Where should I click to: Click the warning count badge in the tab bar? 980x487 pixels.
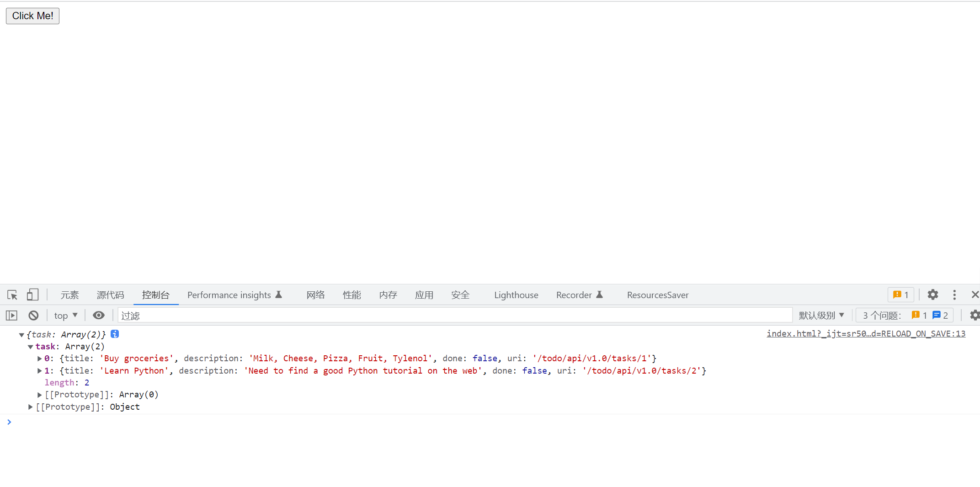900,295
